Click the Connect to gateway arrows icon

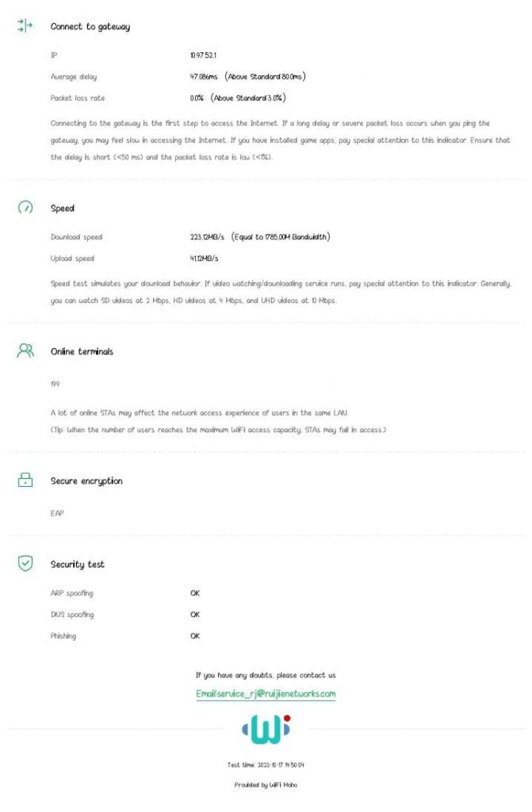click(x=25, y=26)
